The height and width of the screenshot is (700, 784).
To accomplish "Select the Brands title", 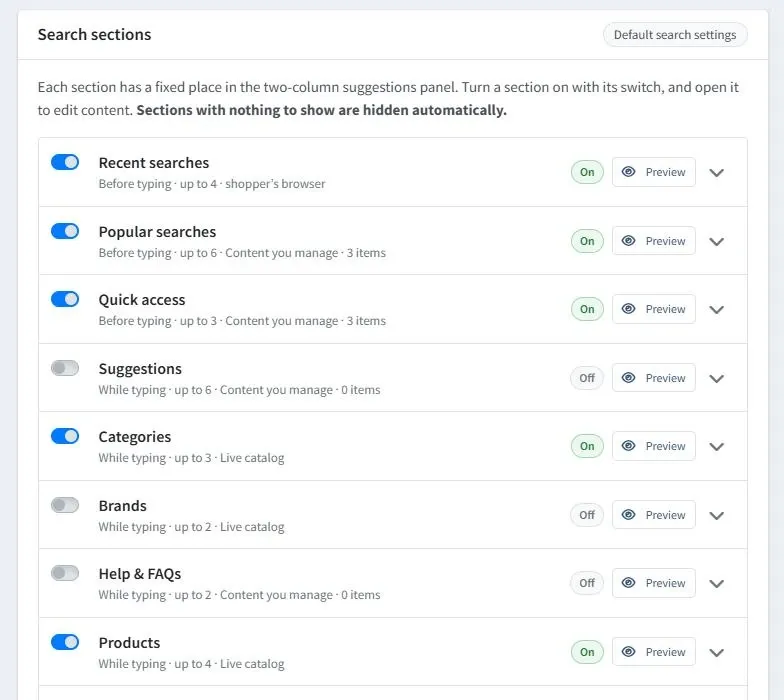I will coord(122,506).
